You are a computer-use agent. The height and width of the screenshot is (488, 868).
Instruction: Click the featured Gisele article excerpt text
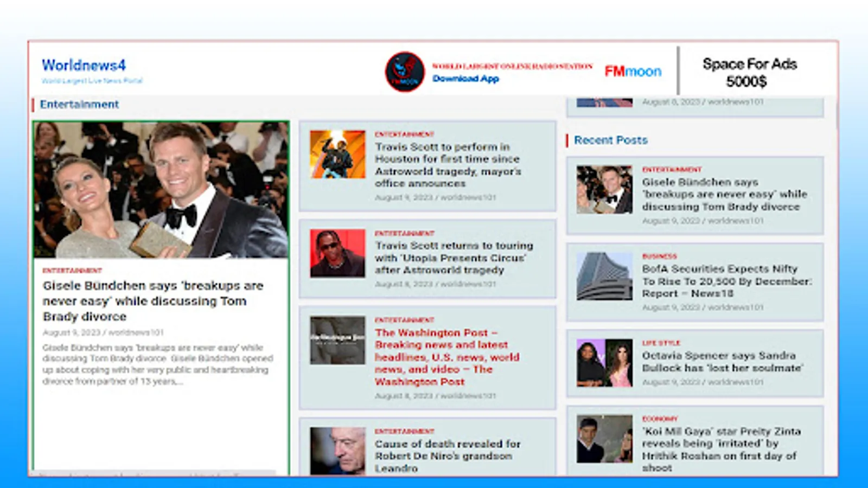158,364
